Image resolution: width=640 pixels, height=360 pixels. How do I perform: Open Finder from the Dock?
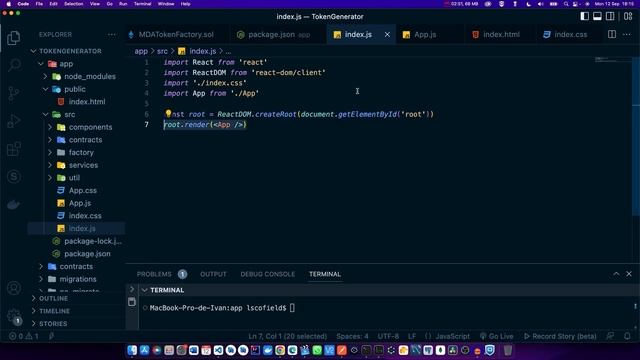[x=132, y=350]
